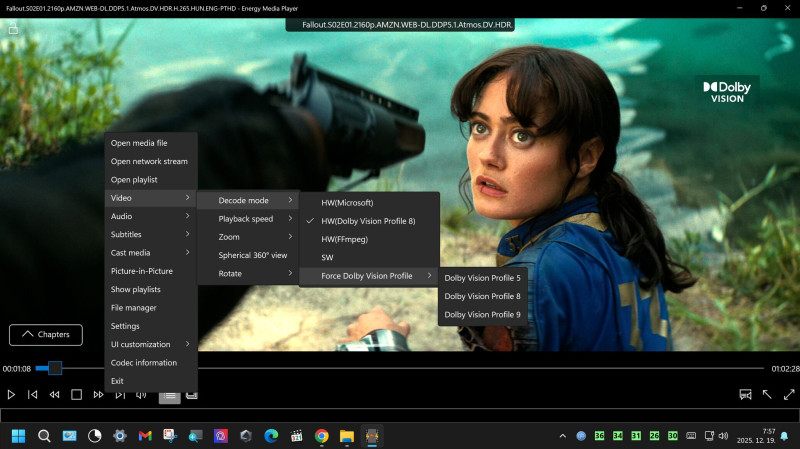Click the cast/feedback icon at bottom right
800x449 pixels.
pyautogui.click(x=745, y=394)
